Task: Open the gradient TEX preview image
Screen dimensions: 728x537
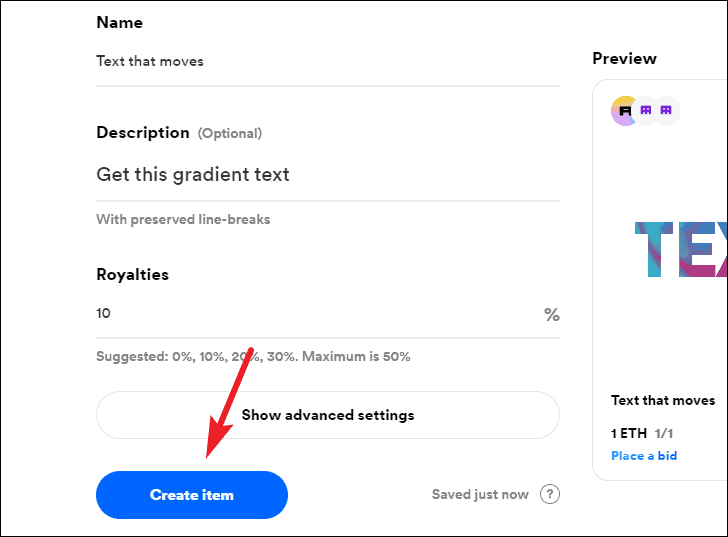Action: 681,250
